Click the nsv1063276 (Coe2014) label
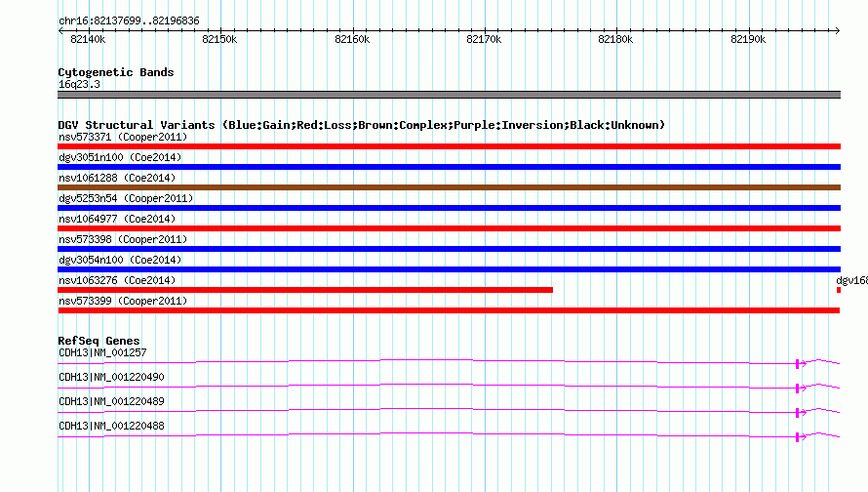868x492 pixels. (x=117, y=280)
